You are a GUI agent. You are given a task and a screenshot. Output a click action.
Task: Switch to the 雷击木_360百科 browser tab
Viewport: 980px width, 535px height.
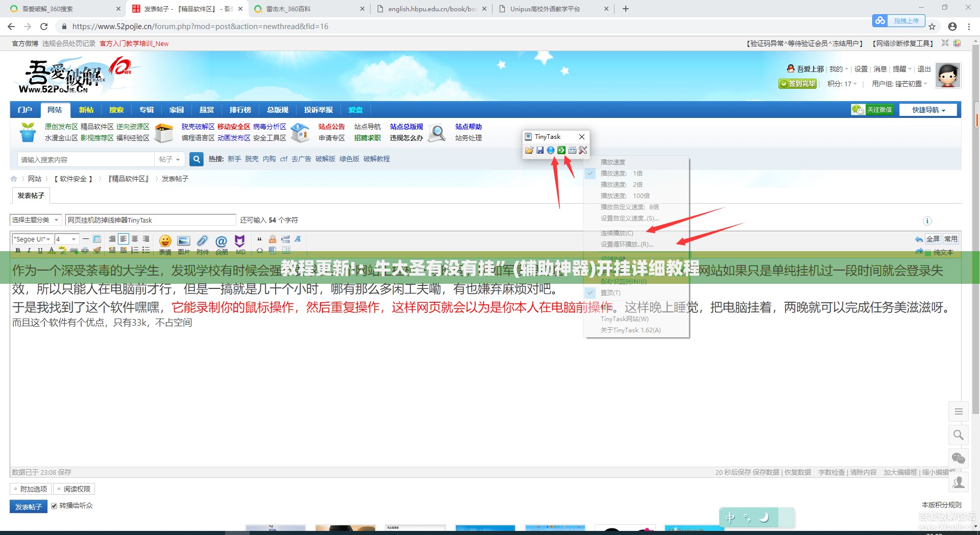[x=309, y=9]
